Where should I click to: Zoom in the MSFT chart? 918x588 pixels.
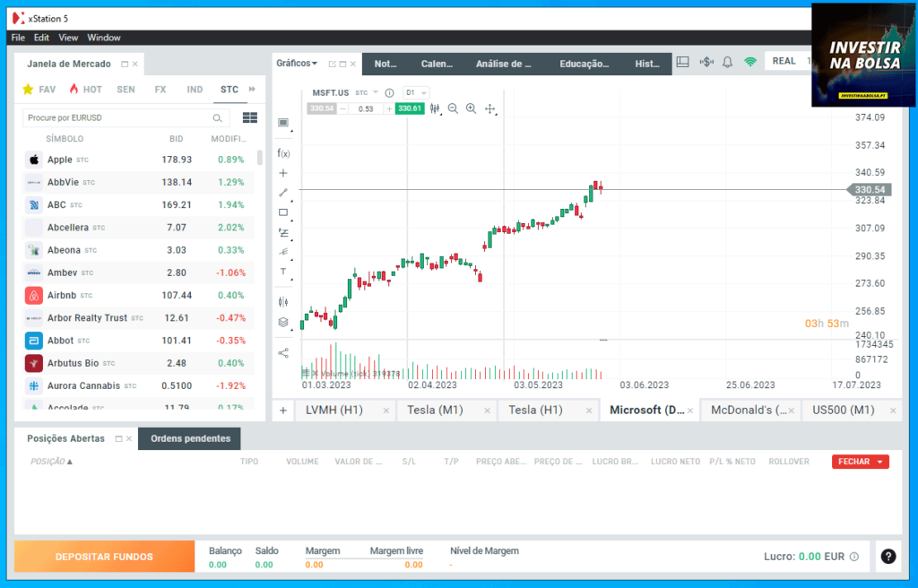(x=471, y=108)
